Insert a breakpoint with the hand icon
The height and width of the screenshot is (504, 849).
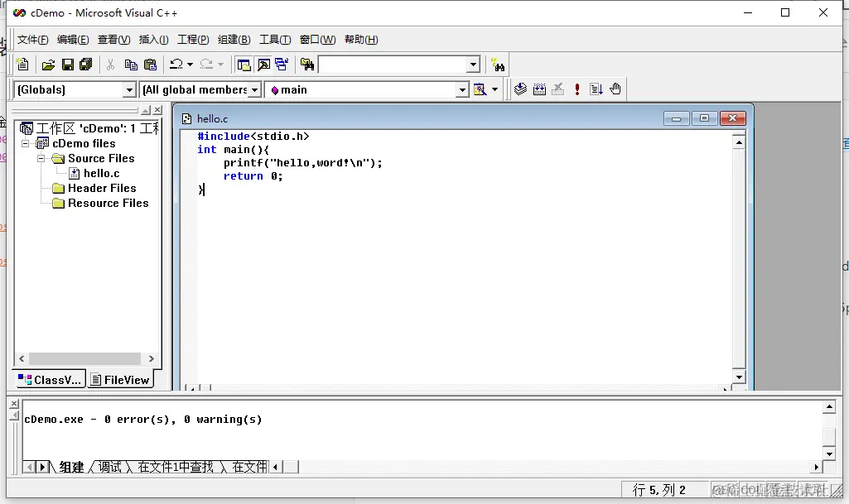pyautogui.click(x=615, y=89)
